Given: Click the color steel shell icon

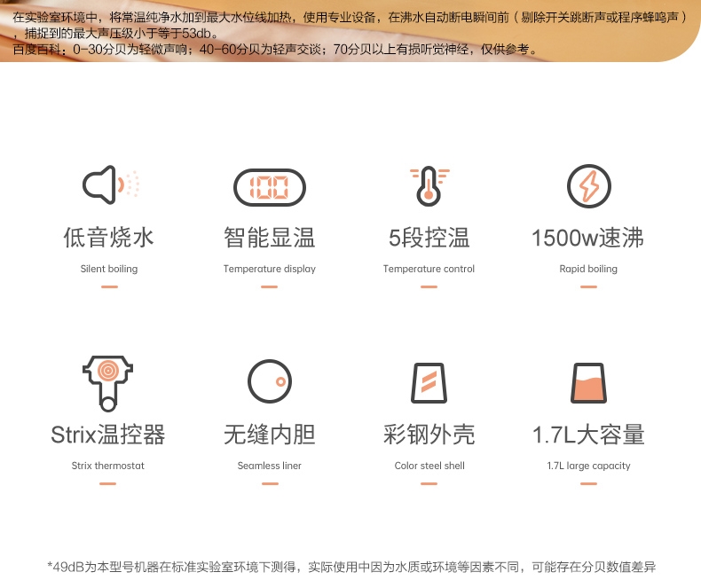Looking at the screenshot, I should [429, 382].
